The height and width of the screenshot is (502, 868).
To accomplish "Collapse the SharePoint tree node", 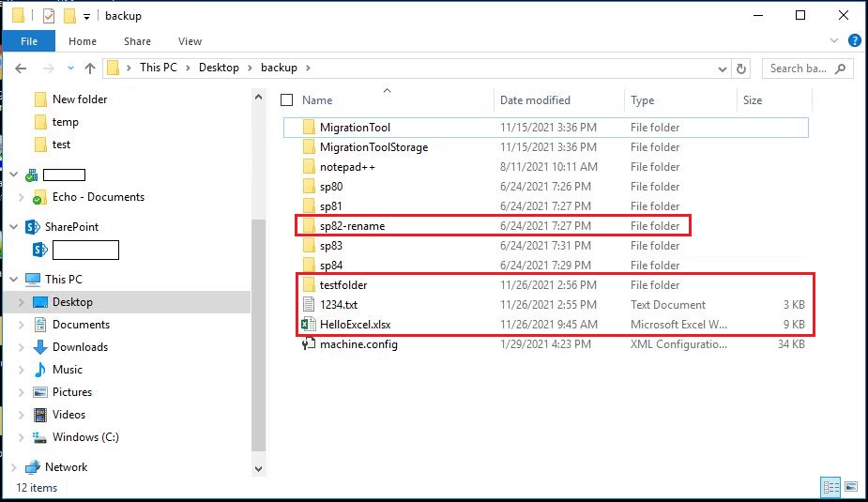I will pyautogui.click(x=14, y=227).
